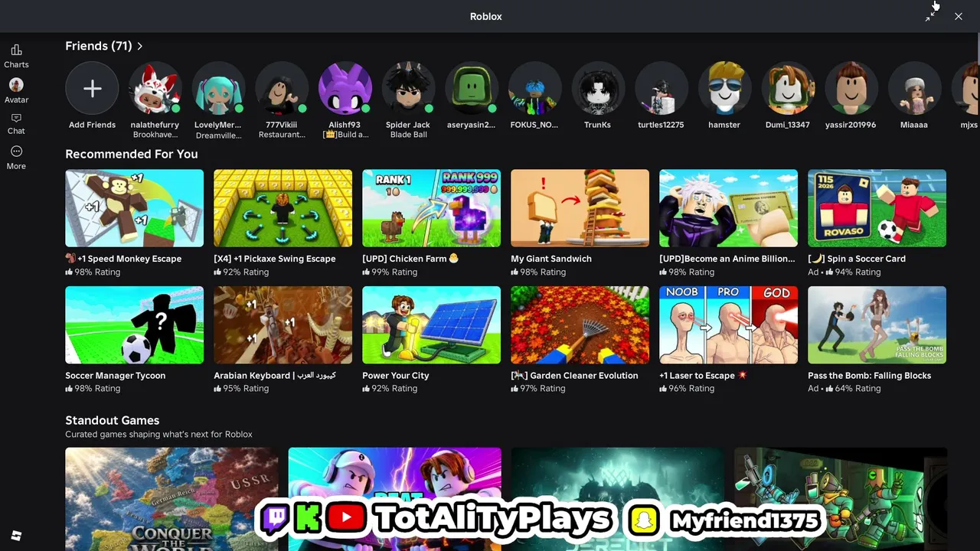Open Power Your City thumbnail
This screenshot has width=980, height=551.
click(432, 325)
